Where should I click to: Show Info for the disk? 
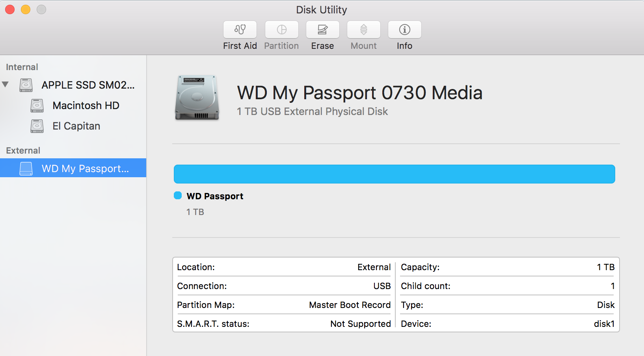point(405,30)
